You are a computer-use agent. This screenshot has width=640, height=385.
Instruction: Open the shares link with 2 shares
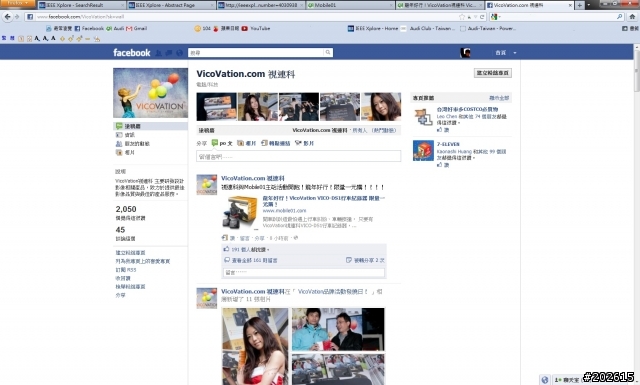pyautogui.click(x=369, y=260)
